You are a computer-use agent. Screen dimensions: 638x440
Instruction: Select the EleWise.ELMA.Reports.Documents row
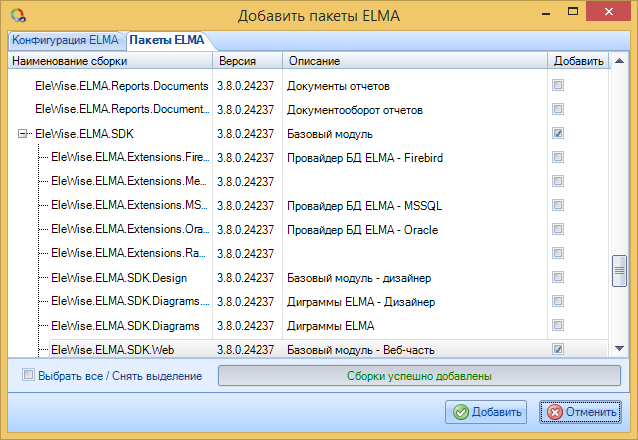pos(121,85)
